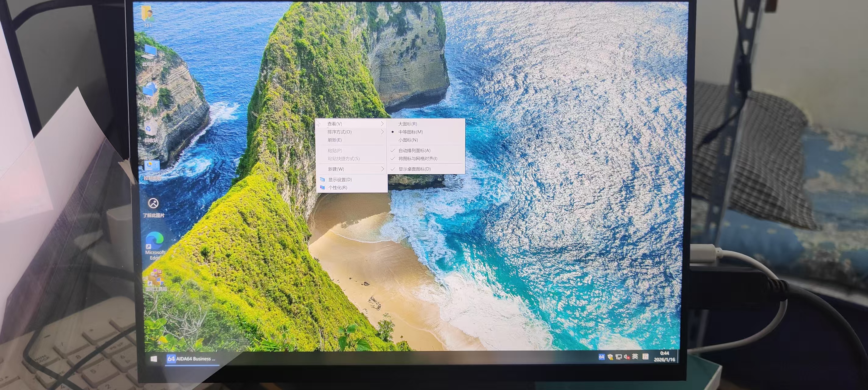868x390 pixels.
Task: Select 中等图标(M) medium icons option
Action: (x=410, y=132)
